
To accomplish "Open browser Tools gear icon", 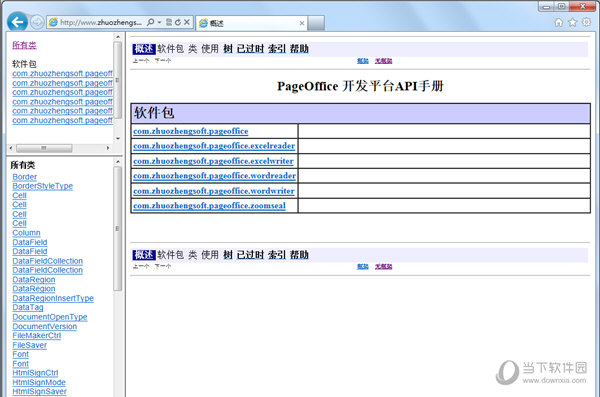I will [x=586, y=22].
